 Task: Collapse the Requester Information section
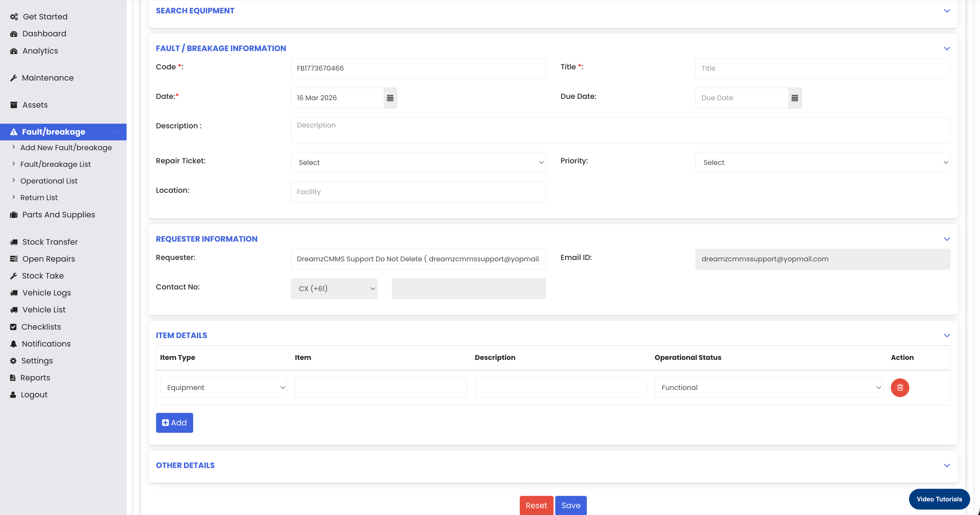point(946,239)
